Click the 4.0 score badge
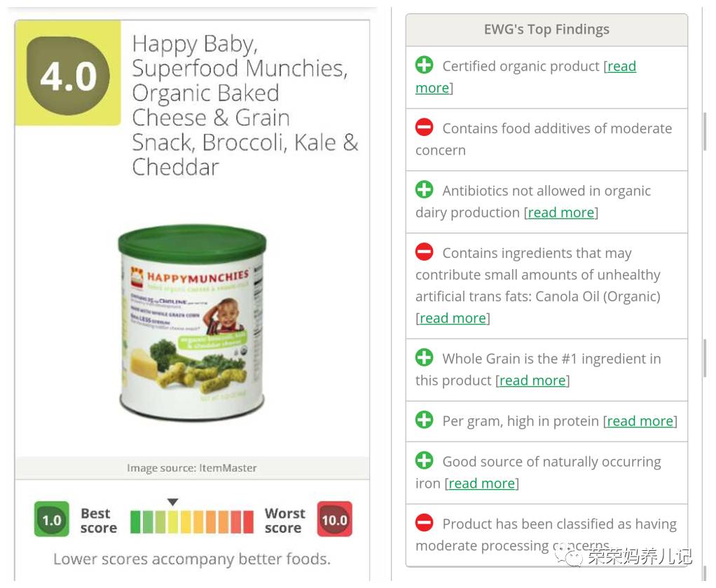This screenshot has height=588, width=716. [68, 77]
